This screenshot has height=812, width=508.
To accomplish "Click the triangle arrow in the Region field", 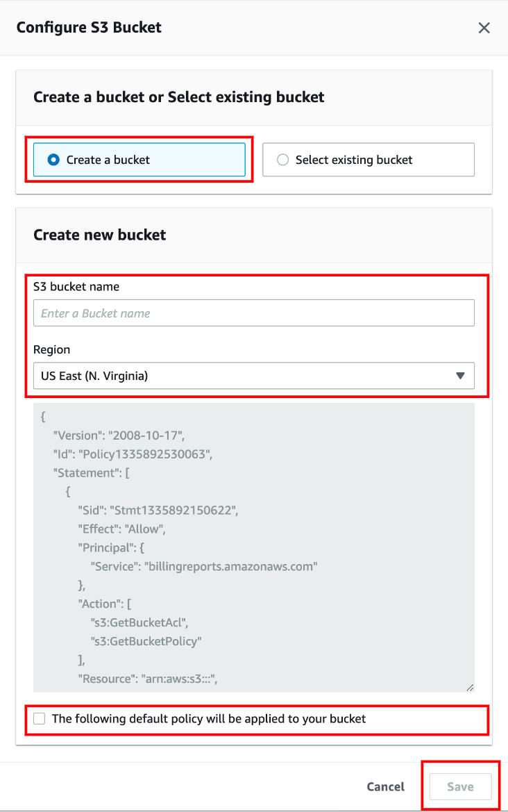I will point(459,376).
